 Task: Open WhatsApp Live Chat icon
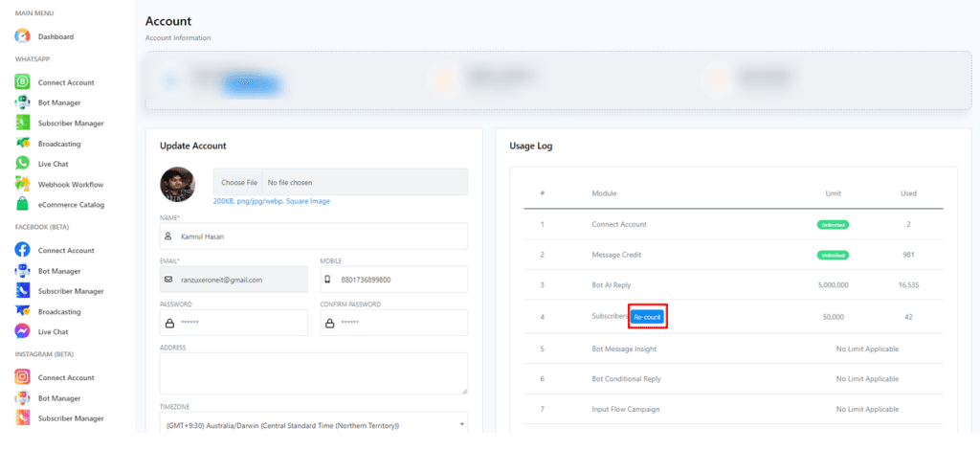[22, 164]
